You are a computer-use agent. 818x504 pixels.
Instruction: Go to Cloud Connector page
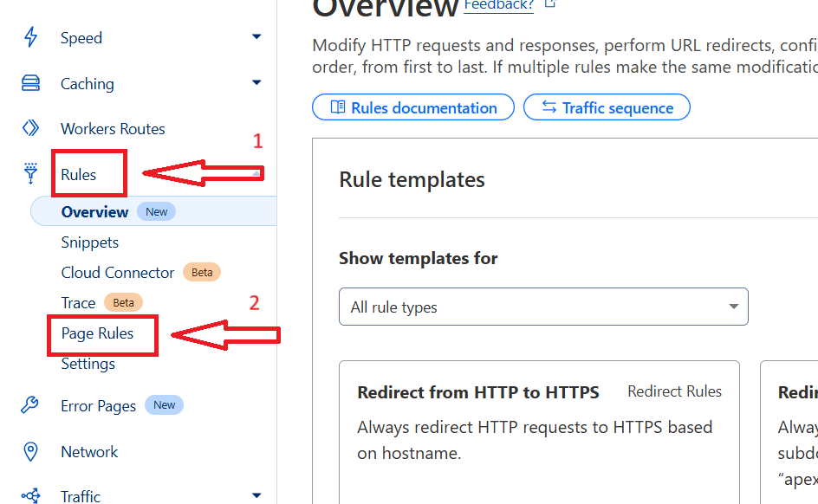click(x=118, y=273)
